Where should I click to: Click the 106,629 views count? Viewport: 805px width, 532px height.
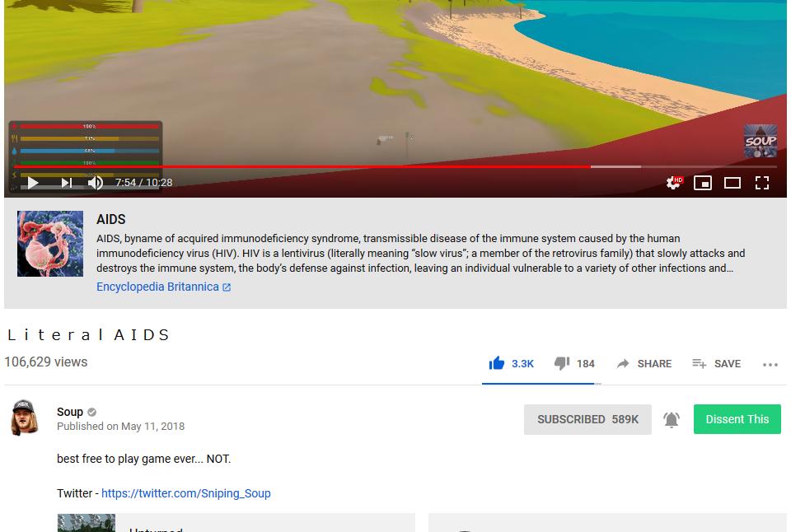point(46,362)
